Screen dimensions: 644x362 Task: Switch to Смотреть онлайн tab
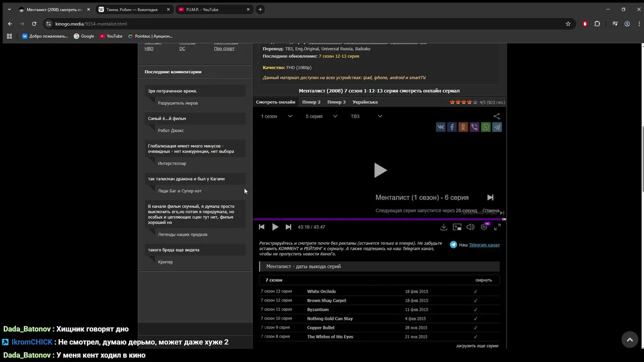tap(276, 102)
